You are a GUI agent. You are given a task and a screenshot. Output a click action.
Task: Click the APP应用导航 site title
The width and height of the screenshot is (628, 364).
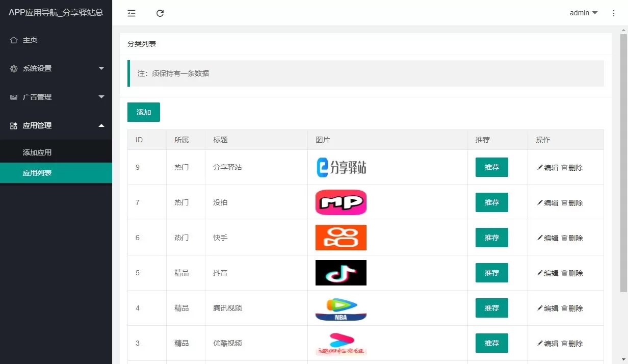tap(56, 13)
